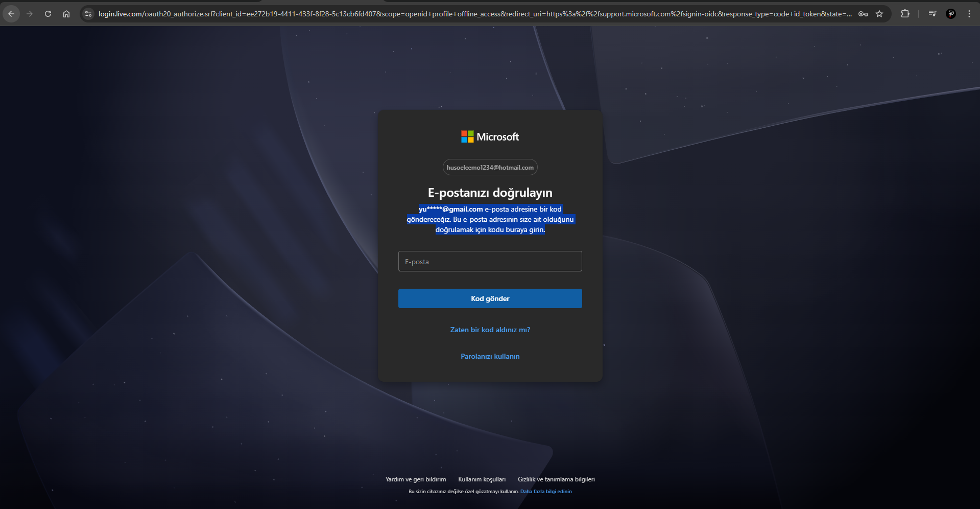The height and width of the screenshot is (509, 980).
Task: Open the Extensions puzzle icon
Action: [905, 14]
